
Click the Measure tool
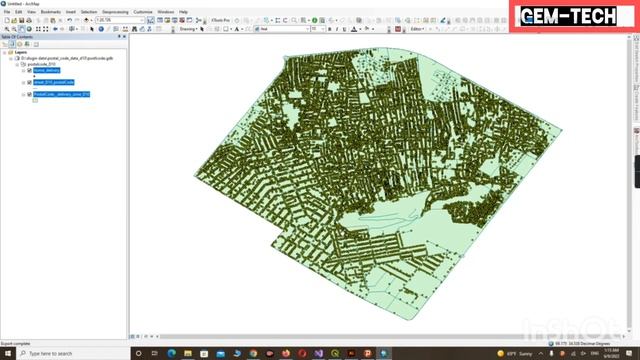[x=124, y=29]
